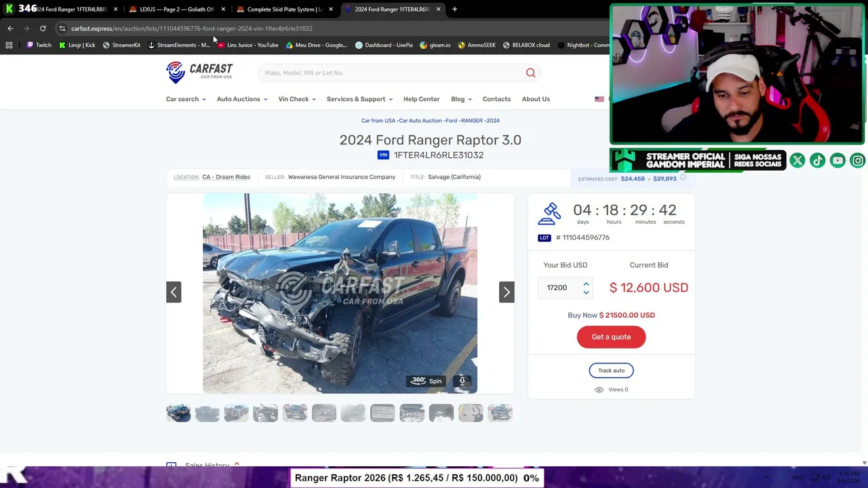Close the active 2024 Ford Ranger tab
The height and width of the screenshot is (488, 868).
[x=438, y=9]
